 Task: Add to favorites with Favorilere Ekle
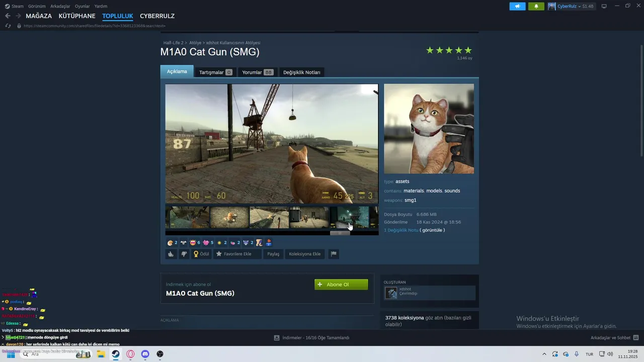(x=237, y=254)
